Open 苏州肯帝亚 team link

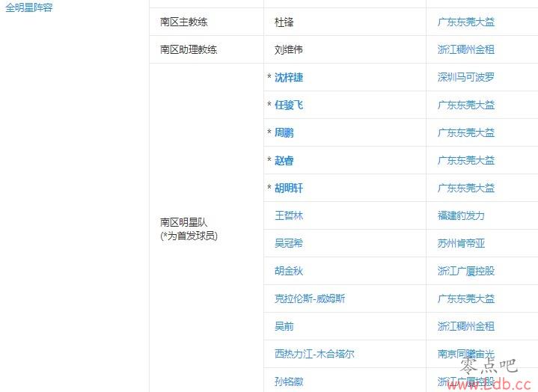coord(461,243)
